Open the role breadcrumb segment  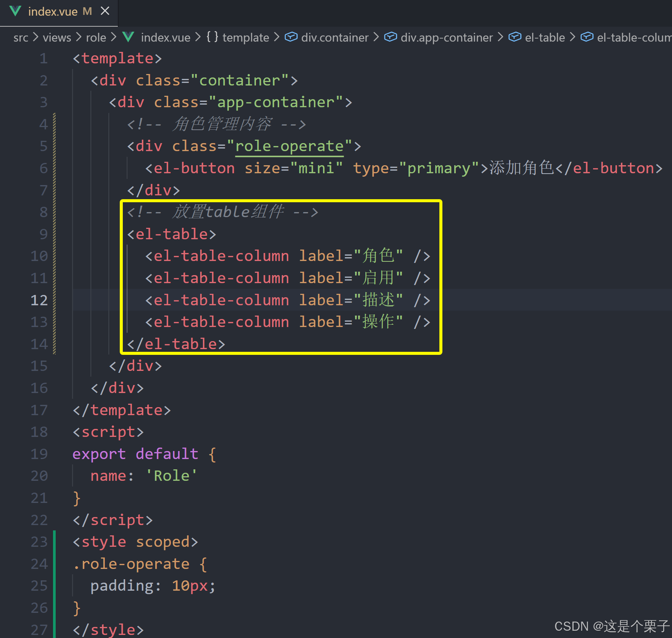click(x=96, y=37)
